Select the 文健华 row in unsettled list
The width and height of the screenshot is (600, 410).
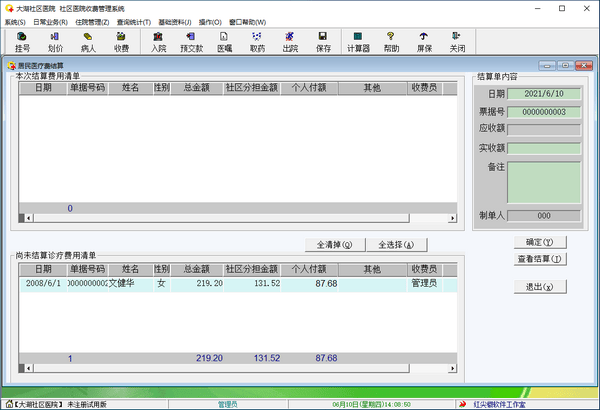(130, 284)
